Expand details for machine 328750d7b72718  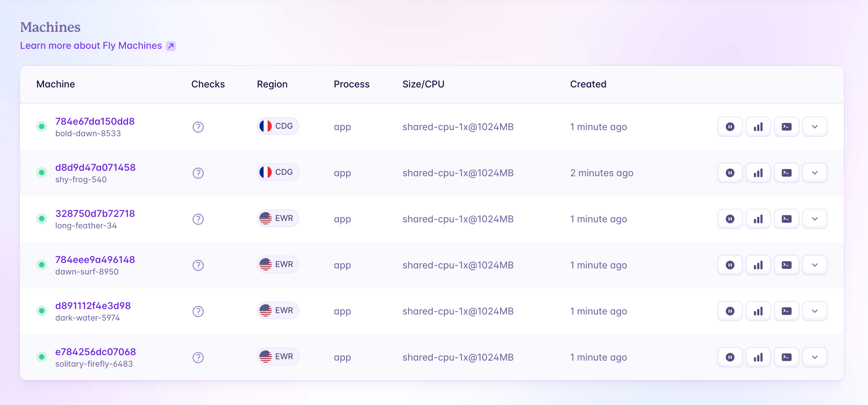coord(814,219)
